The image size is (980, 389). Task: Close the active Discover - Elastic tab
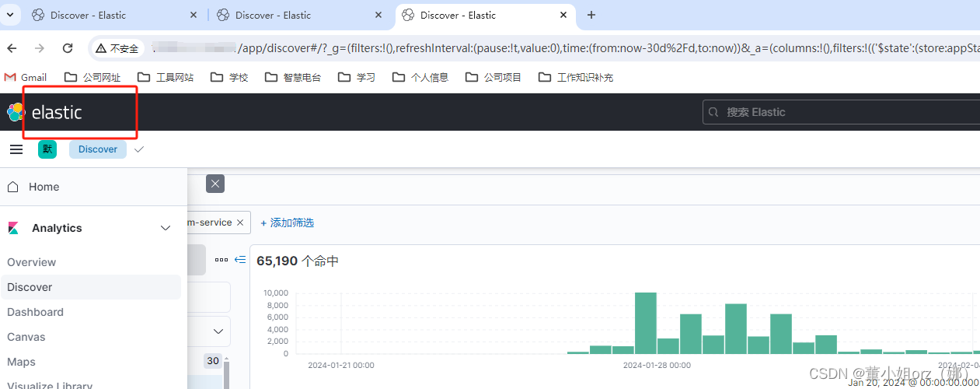[564, 15]
